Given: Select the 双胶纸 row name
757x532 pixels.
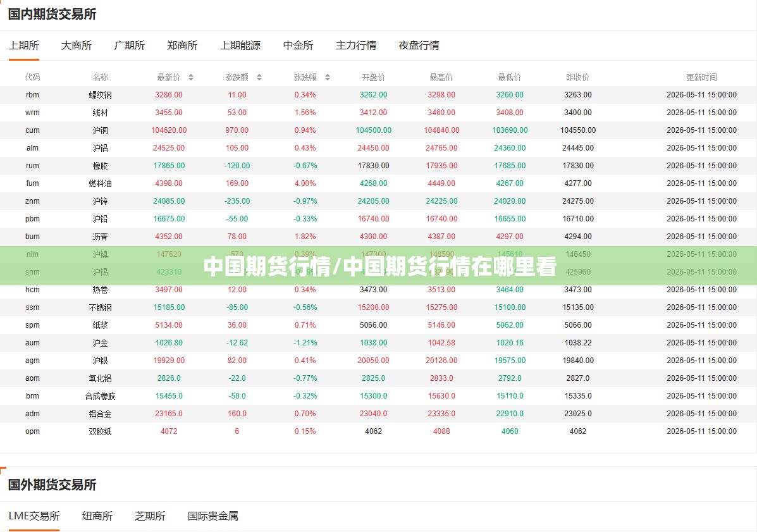Looking at the screenshot, I should tap(101, 431).
